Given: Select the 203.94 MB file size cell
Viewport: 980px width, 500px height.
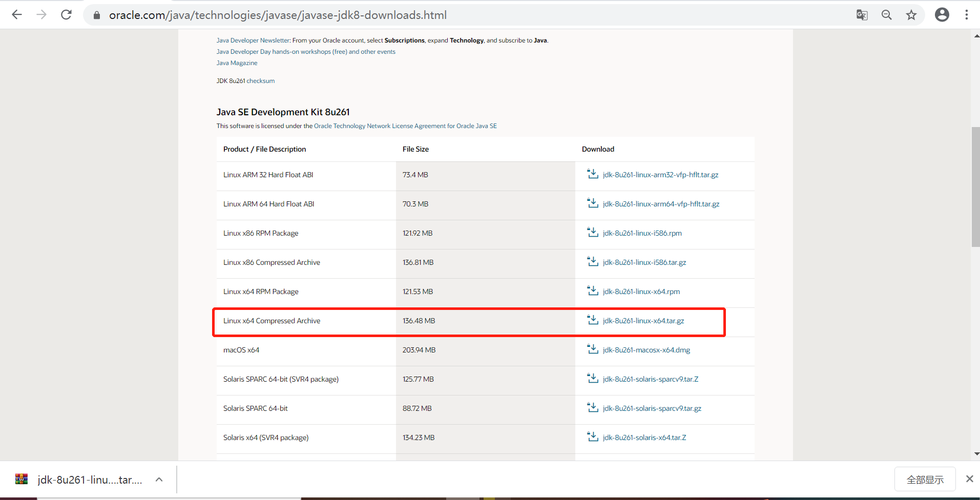Looking at the screenshot, I should click(x=419, y=350).
